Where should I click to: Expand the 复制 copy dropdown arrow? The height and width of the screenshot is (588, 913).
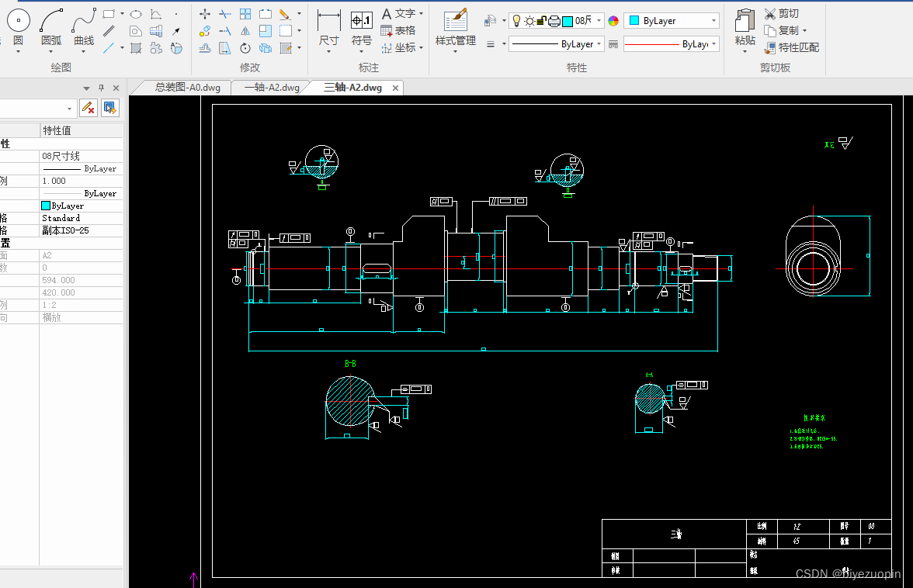(804, 30)
